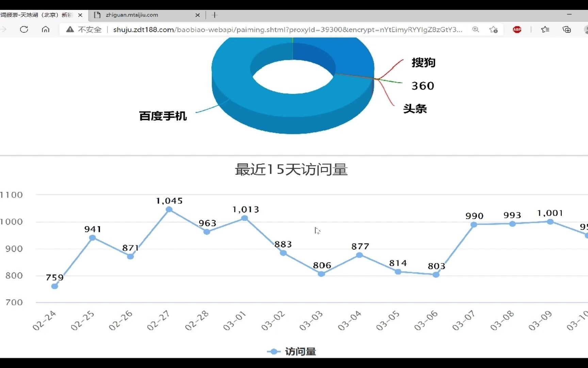Add this page to favorites star icon
This screenshot has height=368, width=588.
pos(493,30)
